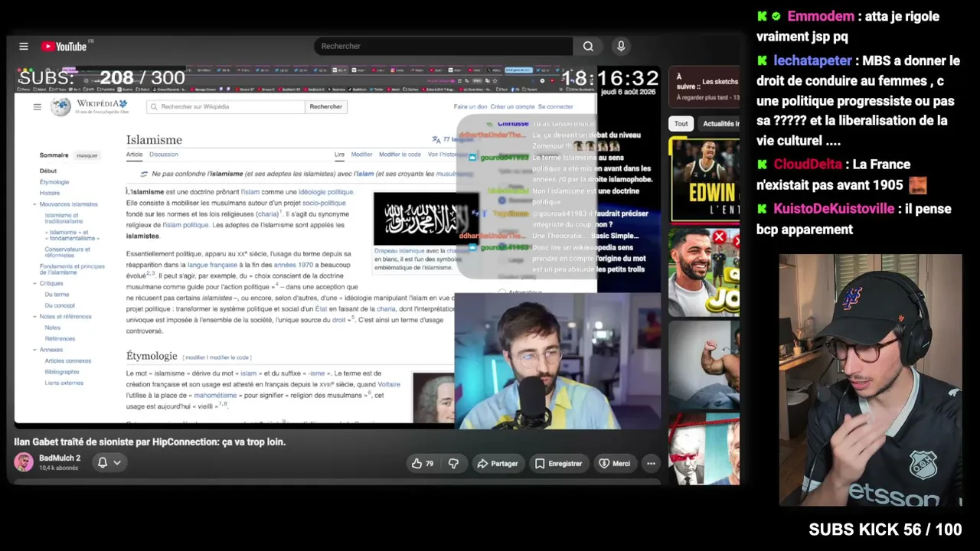Switch to the Discussion tab

(164, 155)
